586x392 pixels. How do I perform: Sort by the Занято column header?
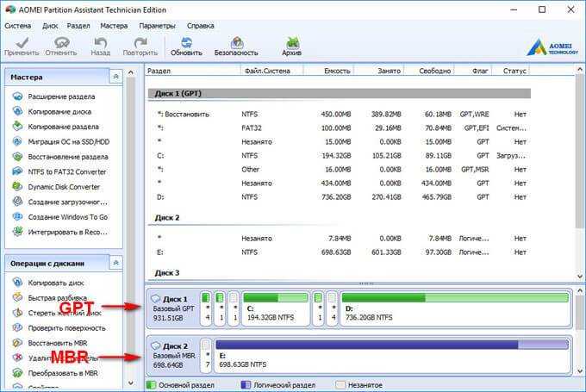(x=379, y=71)
